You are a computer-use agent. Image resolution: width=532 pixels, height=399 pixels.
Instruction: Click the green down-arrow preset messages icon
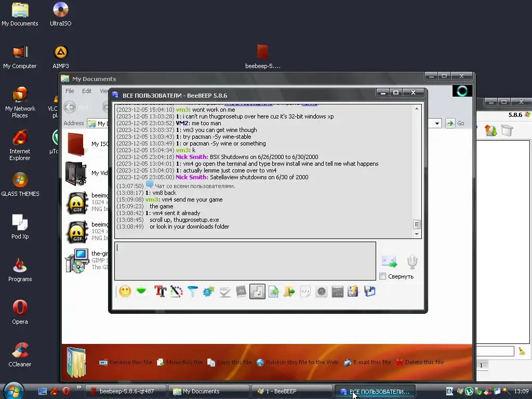click(141, 291)
